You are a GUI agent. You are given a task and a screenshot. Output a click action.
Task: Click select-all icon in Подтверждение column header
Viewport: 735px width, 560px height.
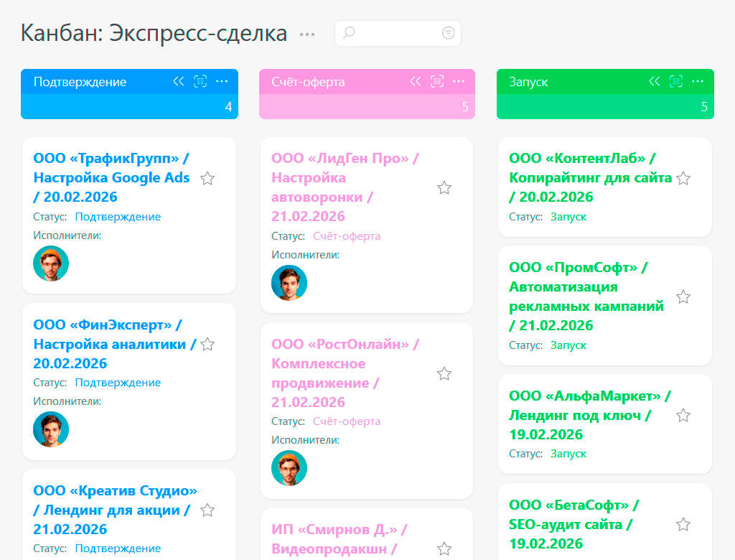pyautogui.click(x=200, y=82)
